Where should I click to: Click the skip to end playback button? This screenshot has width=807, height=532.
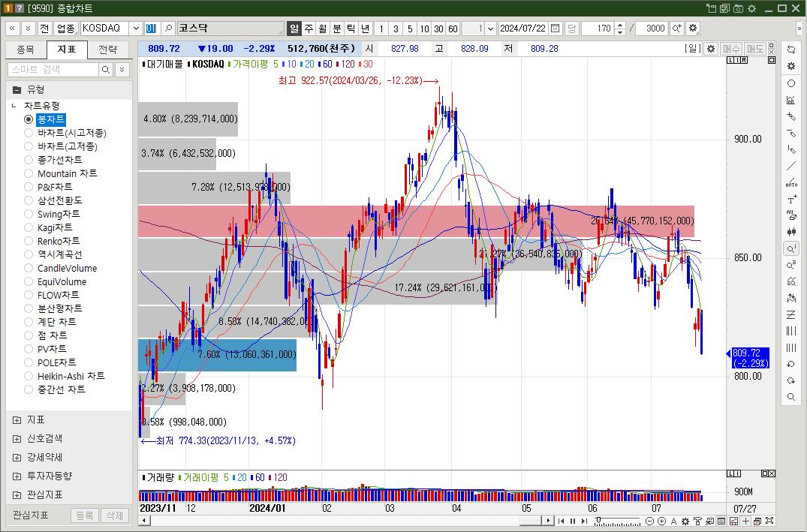pyautogui.click(x=584, y=521)
